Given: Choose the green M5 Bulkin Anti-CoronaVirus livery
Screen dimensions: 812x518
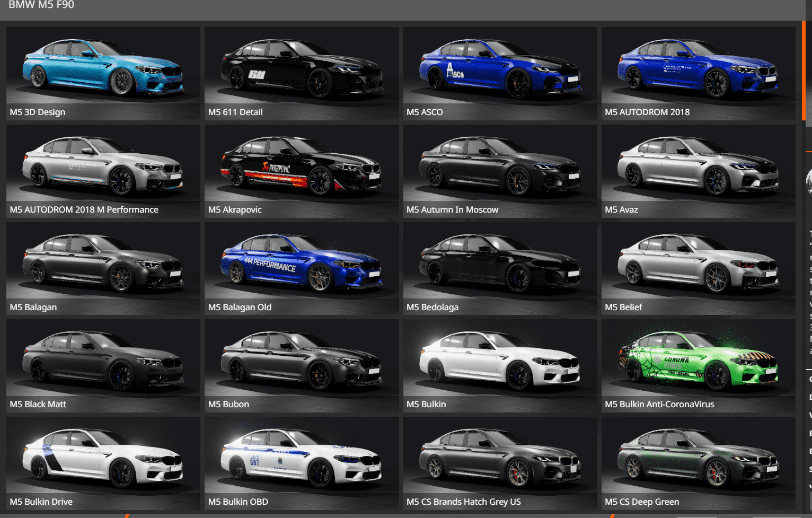Looking at the screenshot, I should (x=698, y=365).
